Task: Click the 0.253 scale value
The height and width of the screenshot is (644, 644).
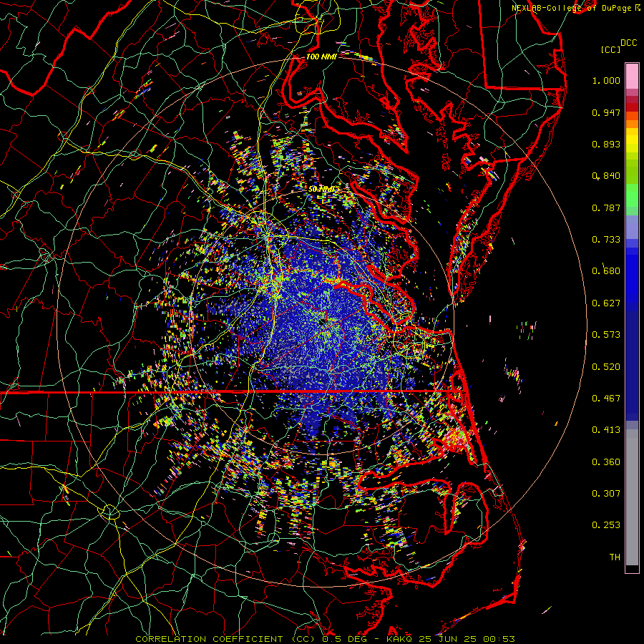Action: point(606,525)
